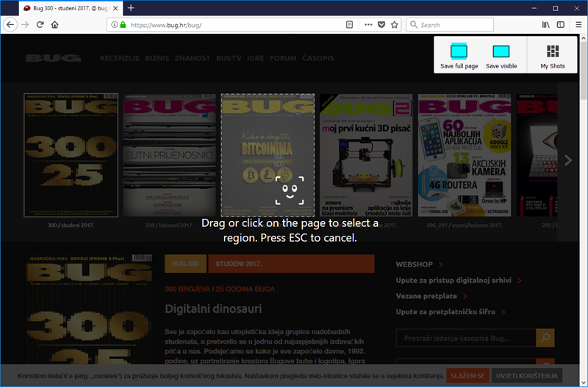Click Save visible screenshot option
588x387 pixels.
tap(501, 56)
